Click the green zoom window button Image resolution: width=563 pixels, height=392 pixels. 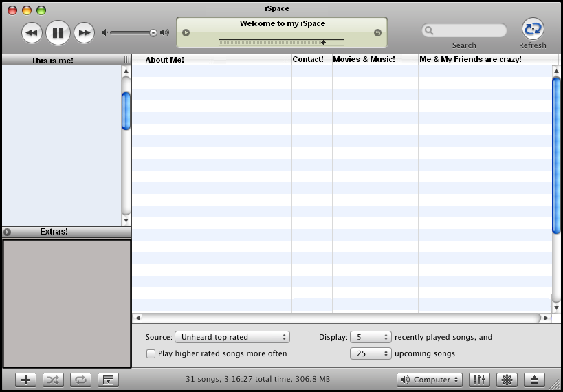coord(41,10)
